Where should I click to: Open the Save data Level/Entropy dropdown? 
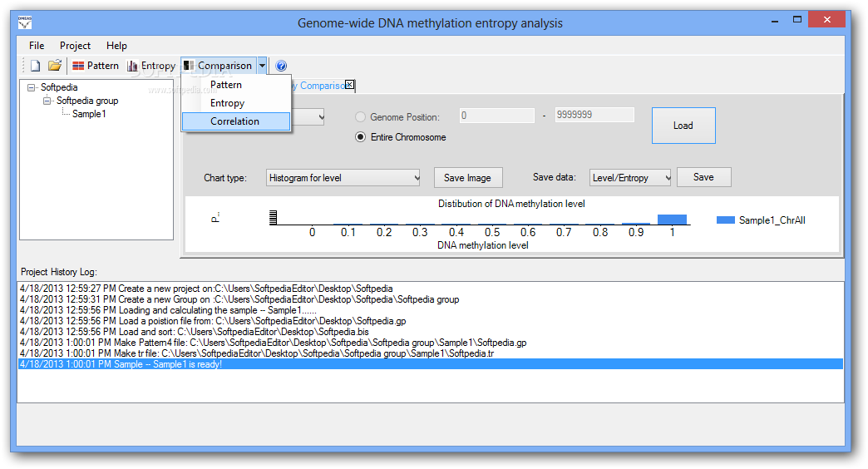point(630,178)
